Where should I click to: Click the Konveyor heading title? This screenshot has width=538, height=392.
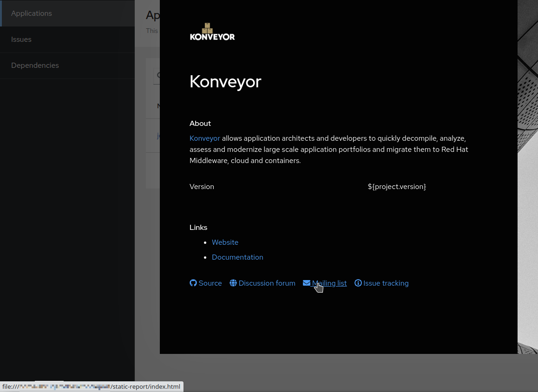tap(225, 82)
